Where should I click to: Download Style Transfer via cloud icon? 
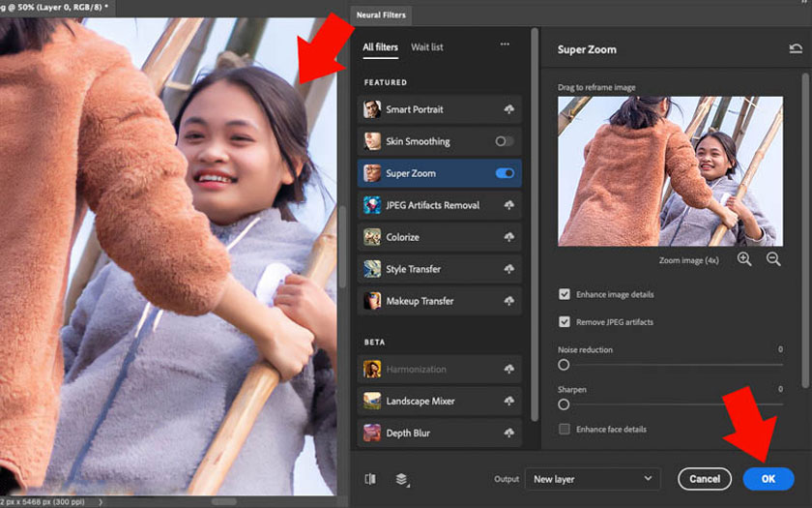tap(509, 269)
